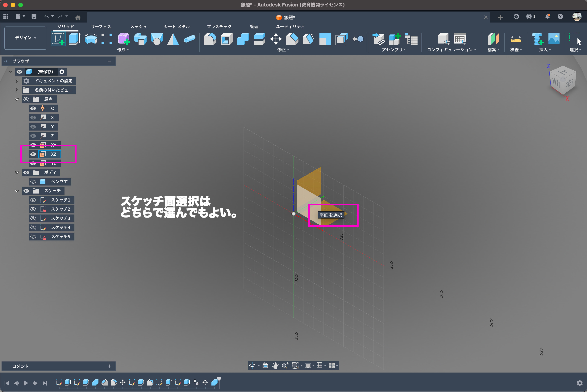This screenshot has width=587, height=392.
Task: Select the Move/Copy arrows tool
Action: tap(276, 39)
